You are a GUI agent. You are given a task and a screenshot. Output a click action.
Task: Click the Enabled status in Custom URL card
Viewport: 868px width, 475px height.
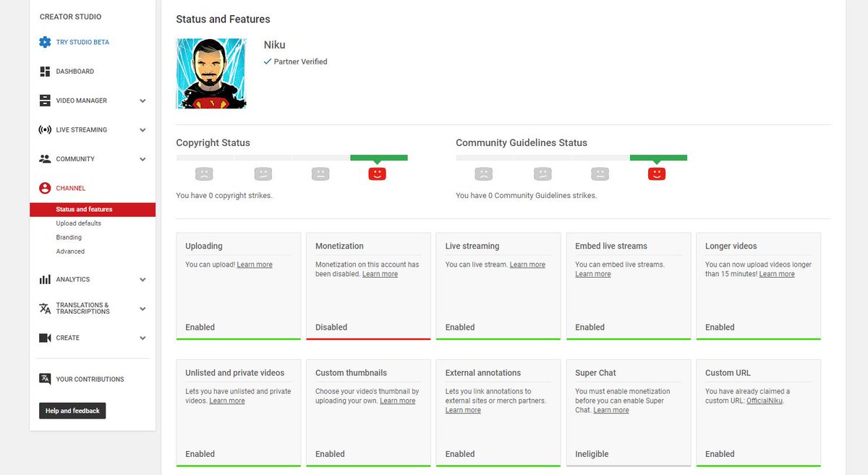tap(720, 454)
